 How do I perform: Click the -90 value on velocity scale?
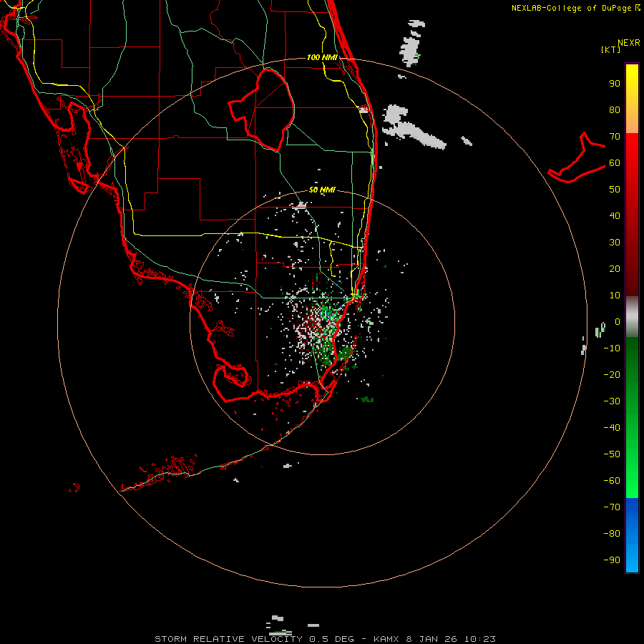[x=612, y=560]
